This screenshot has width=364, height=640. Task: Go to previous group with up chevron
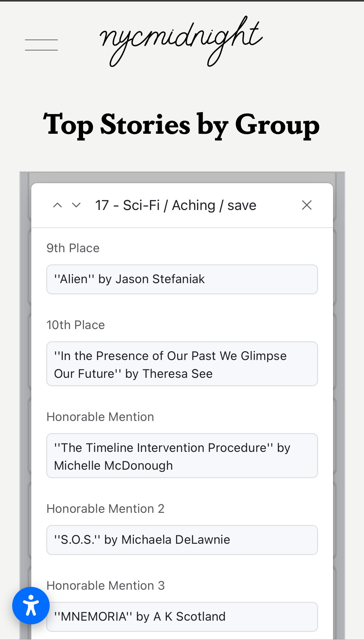coord(57,205)
